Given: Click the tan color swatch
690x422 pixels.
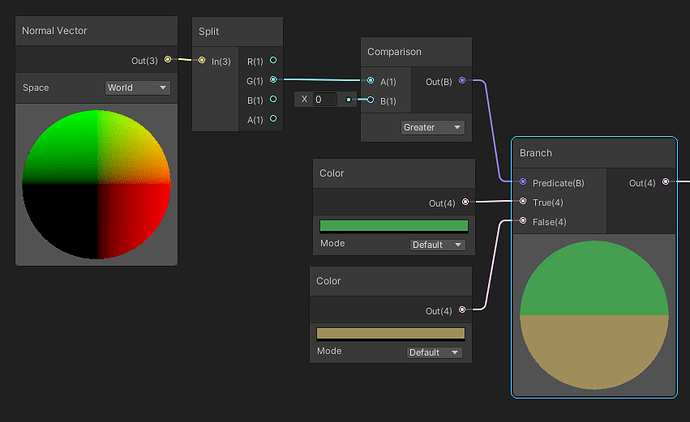Looking at the screenshot, I should pyautogui.click(x=390, y=334).
